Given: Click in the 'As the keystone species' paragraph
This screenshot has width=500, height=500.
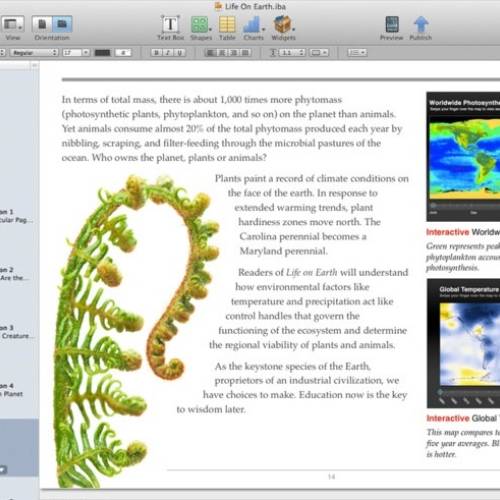Looking at the screenshot, I should tap(292, 387).
